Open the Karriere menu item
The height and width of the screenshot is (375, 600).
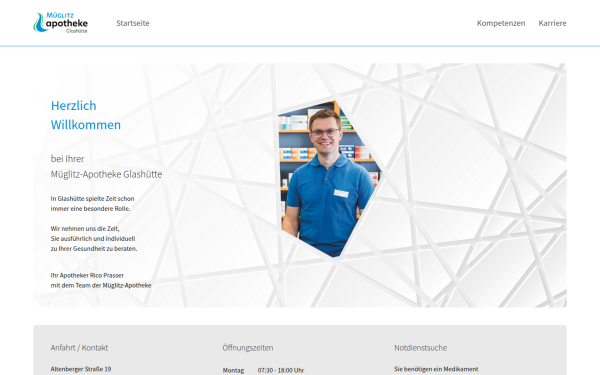click(x=552, y=23)
